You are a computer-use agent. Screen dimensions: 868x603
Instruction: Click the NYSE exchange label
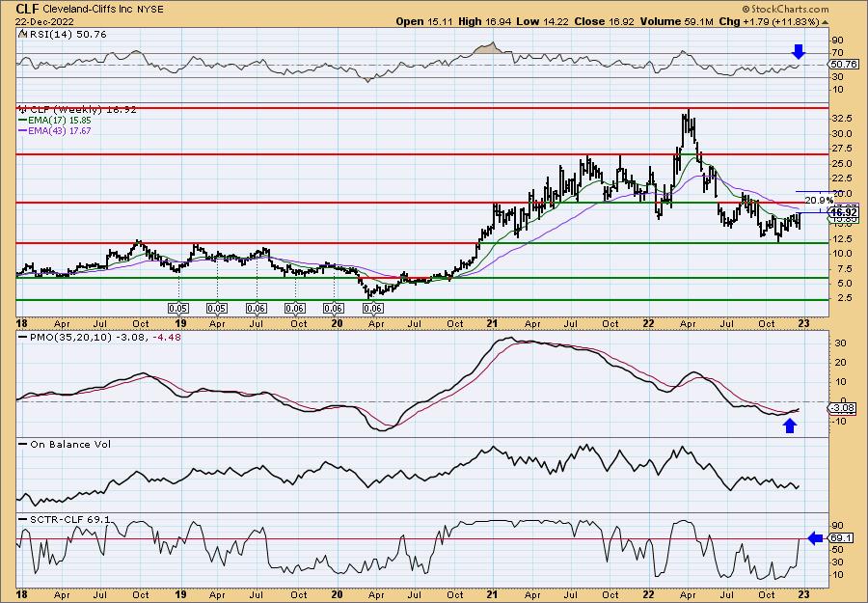152,9
